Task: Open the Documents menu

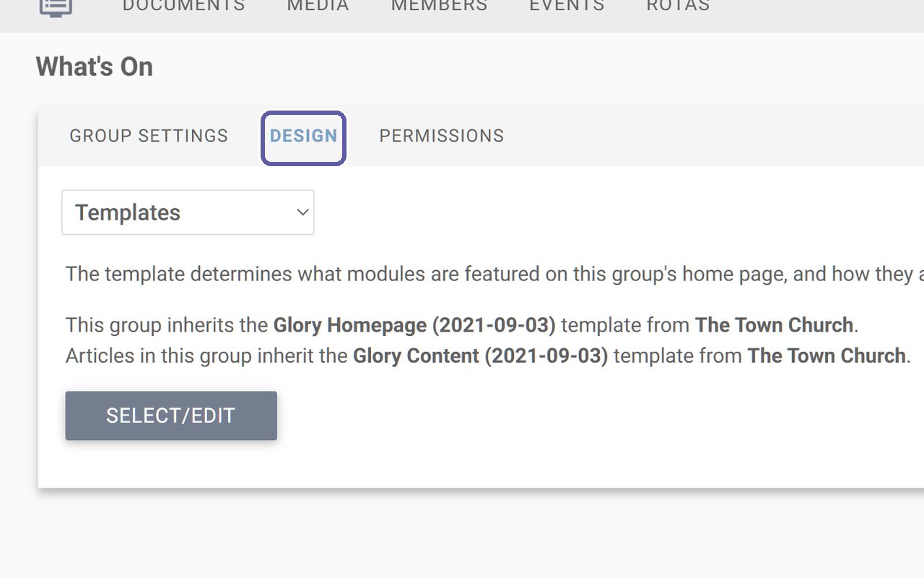Action: pos(184,7)
